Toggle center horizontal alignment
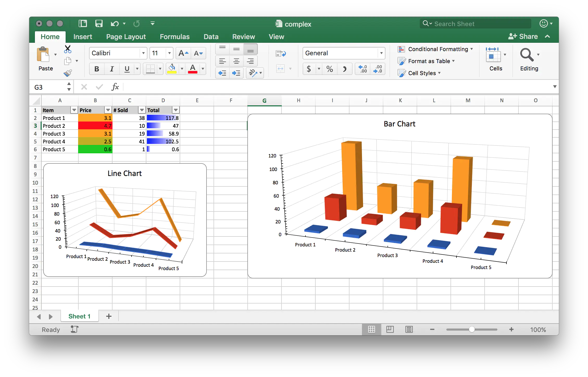 [x=236, y=61]
